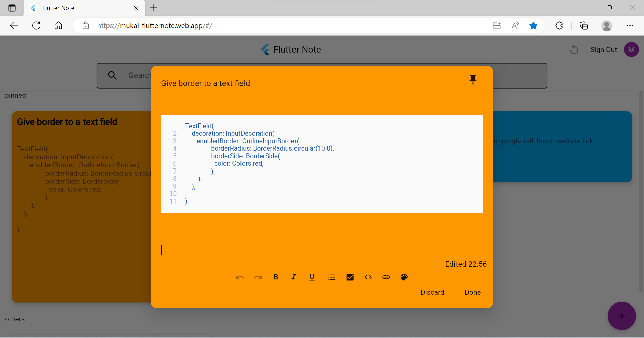Image resolution: width=644 pixels, height=338 pixels.
Task: Activate Read aloud icon in address bar
Action: click(515, 25)
